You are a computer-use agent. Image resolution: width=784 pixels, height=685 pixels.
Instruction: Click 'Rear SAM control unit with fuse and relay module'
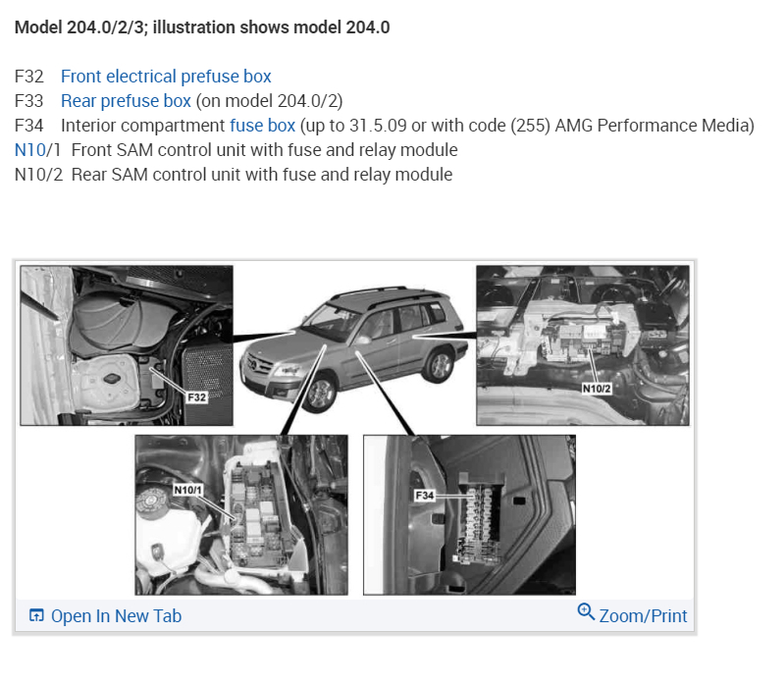tap(262, 175)
